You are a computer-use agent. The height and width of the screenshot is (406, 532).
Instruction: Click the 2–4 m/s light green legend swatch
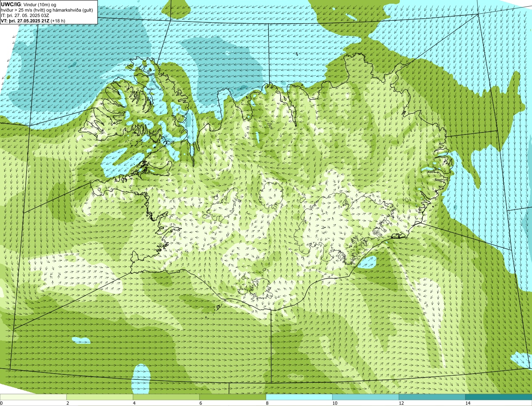pos(100,397)
